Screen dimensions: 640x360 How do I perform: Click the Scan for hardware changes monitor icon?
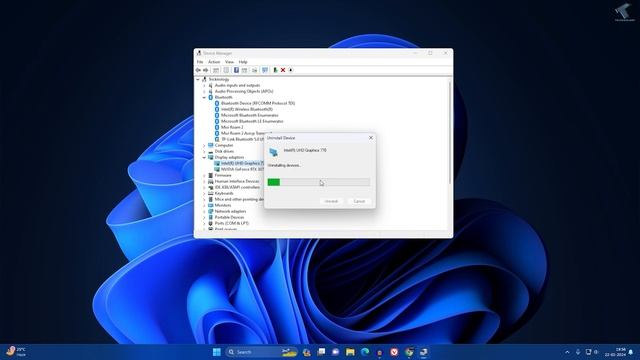pos(265,70)
